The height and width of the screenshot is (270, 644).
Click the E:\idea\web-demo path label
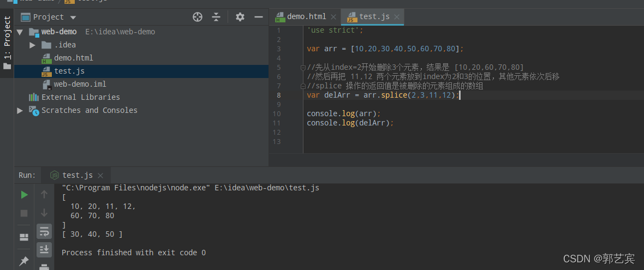120,32
